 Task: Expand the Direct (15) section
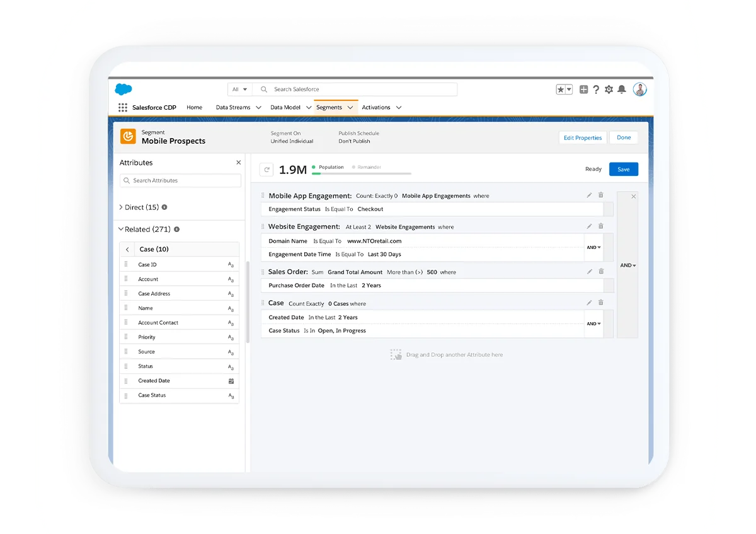tap(121, 207)
